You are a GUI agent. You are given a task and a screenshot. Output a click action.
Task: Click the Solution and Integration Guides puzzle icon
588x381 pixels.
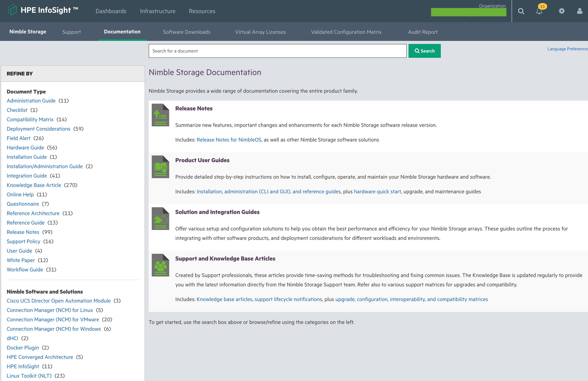pyautogui.click(x=160, y=218)
